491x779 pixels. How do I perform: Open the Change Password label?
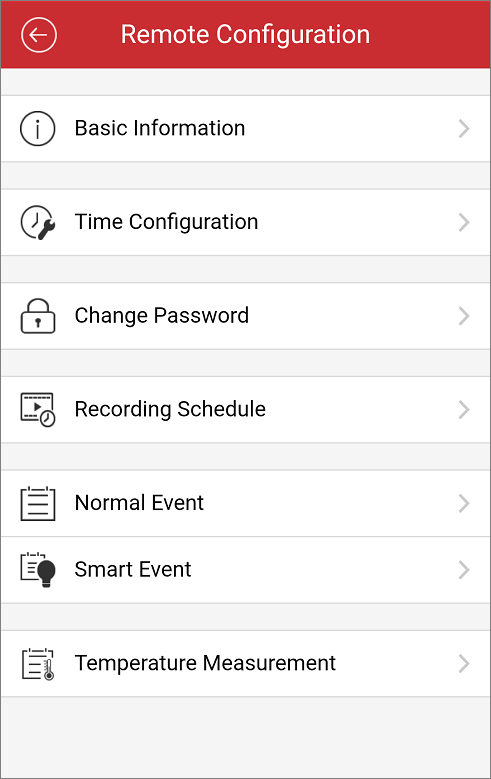[x=162, y=316]
